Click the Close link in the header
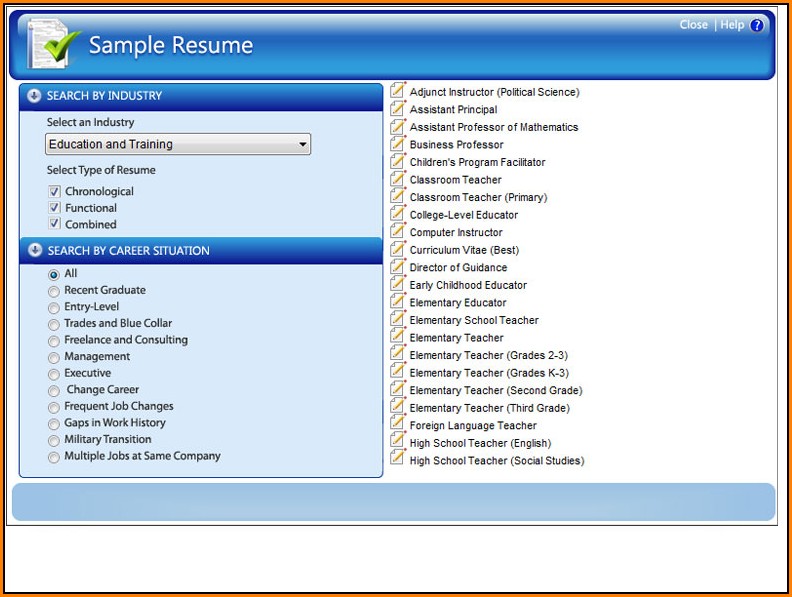The image size is (792, 597). click(693, 25)
